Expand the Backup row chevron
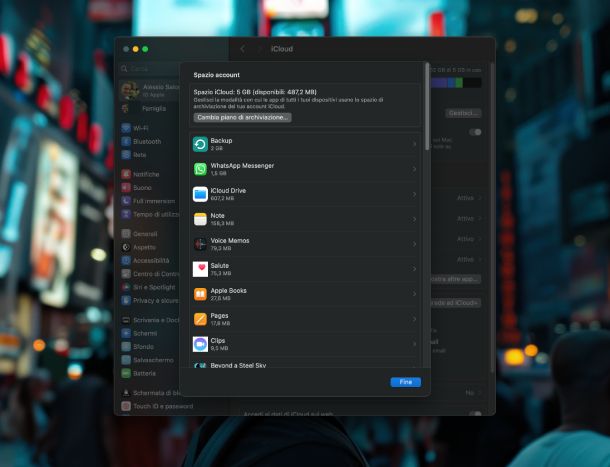 point(414,144)
